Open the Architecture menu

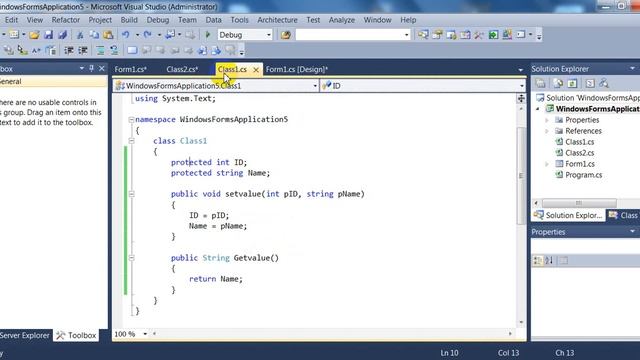[x=277, y=20]
